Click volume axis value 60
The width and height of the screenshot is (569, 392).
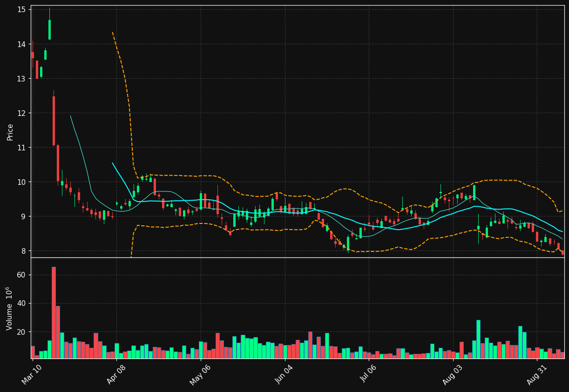coord(22,275)
